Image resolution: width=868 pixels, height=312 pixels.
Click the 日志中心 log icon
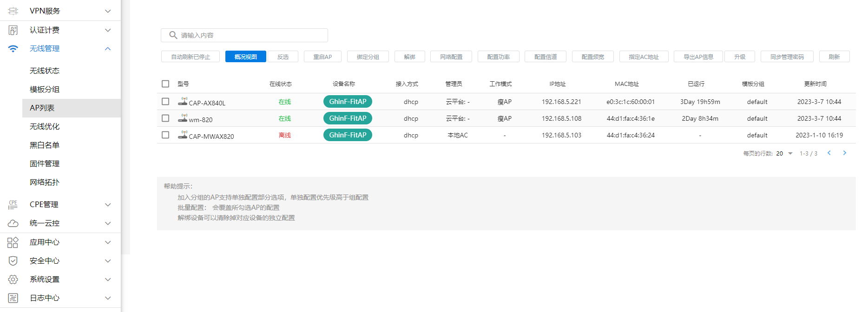(13, 298)
